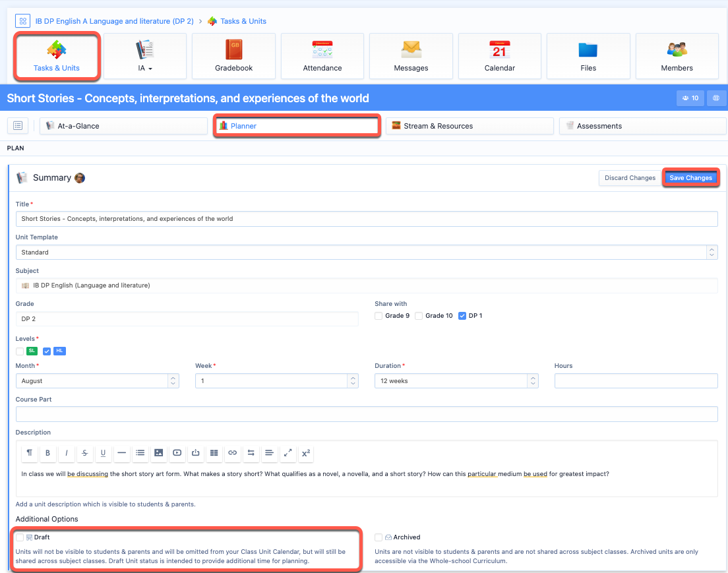Viewport: 728px width, 573px height.
Task: Click the Grade DP 2 field
Action: [187, 319]
